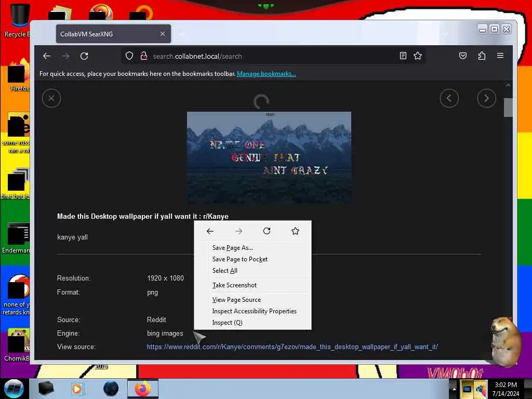This screenshot has width=532, height=399.
Task: Open the media player taskbar icon
Action: (77, 389)
